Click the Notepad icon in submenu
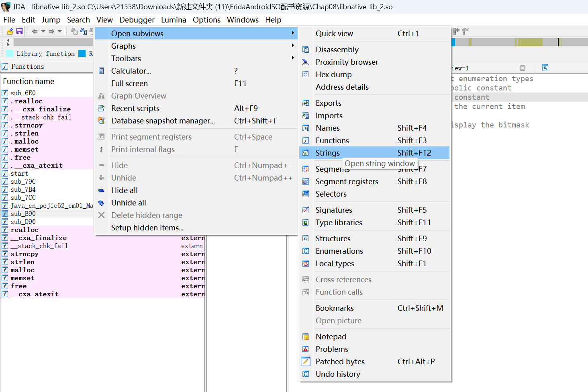Image resolution: width=588 pixels, height=392 pixels. coord(306,337)
